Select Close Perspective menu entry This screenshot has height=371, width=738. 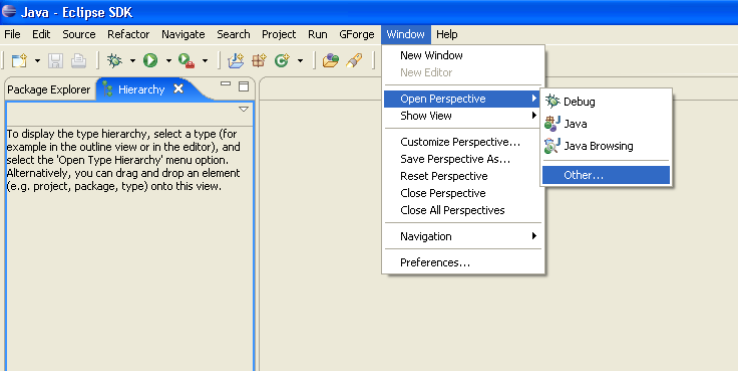(x=463, y=193)
